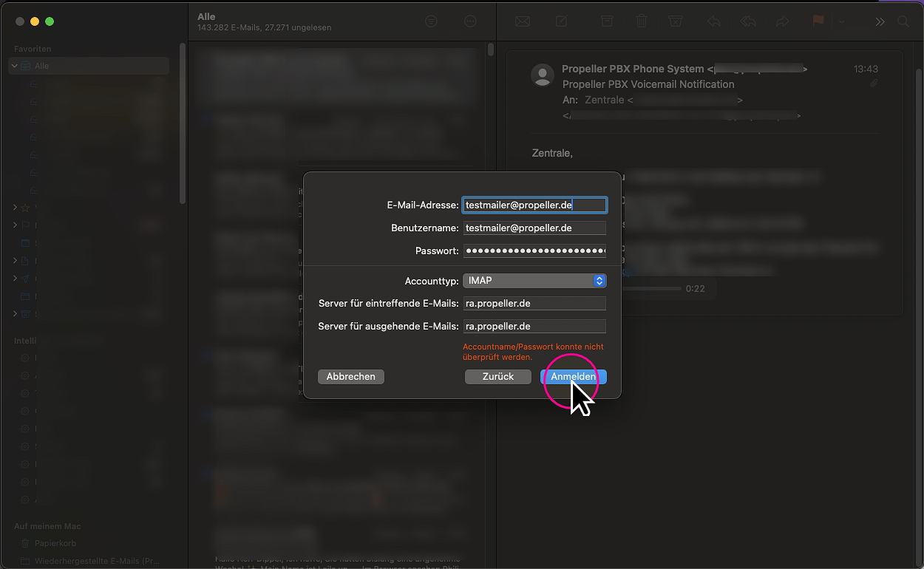This screenshot has height=569, width=924.
Task: Open the flag color dropdown arrow
Action: coord(841,21)
